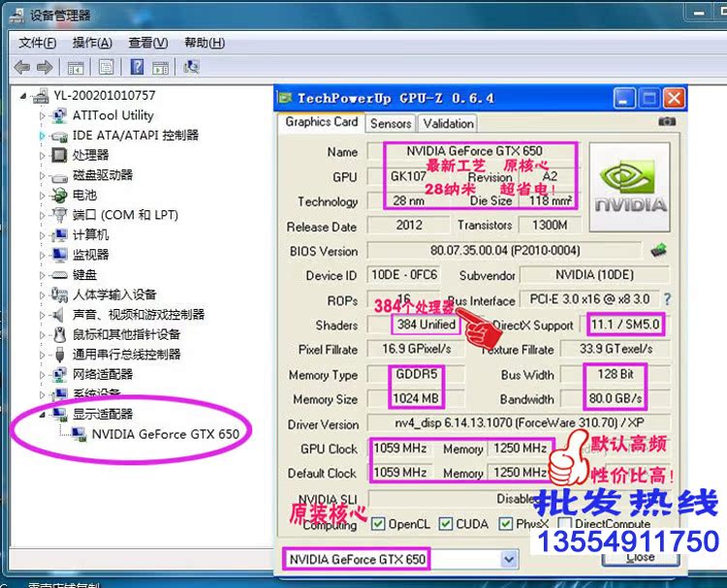
Task: Expand the 处理器 node arrow
Action: pos(43,155)
